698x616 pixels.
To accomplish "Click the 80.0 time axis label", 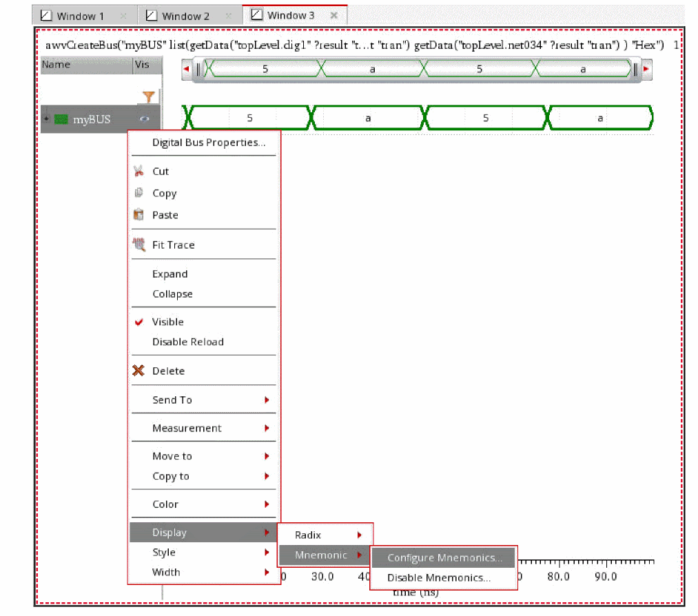I will 558,577.
